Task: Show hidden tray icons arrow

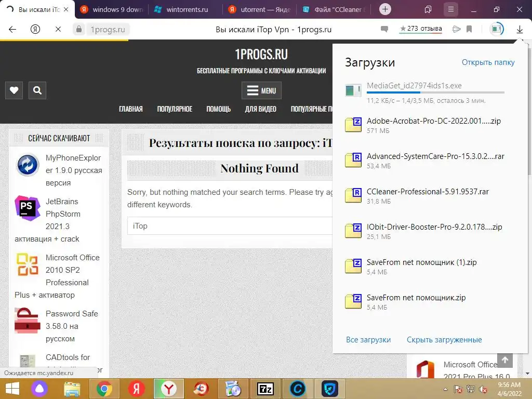Action: 445,389
